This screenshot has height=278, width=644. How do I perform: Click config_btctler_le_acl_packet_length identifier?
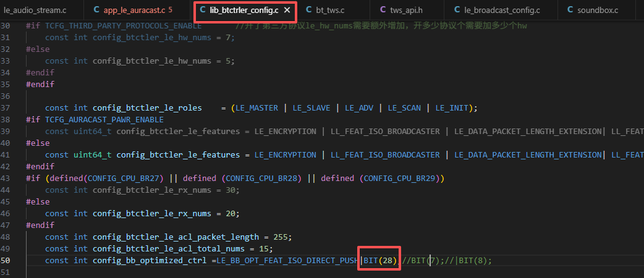(x=176, y=237)
